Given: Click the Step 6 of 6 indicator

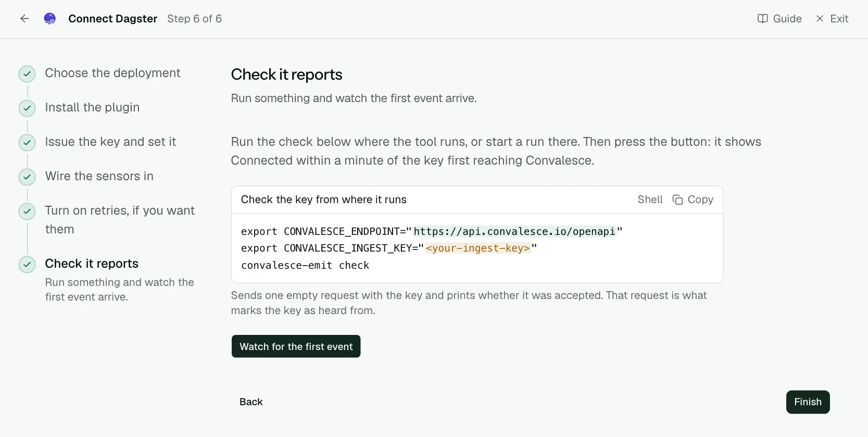Looking at the screenshot, I should [x=194, y=19].
